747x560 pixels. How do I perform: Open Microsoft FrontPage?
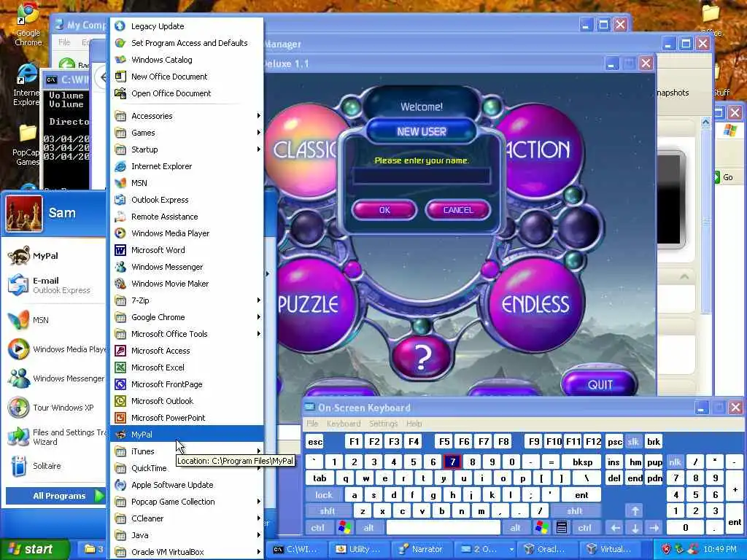pyautogui.click(x=187, y=384)
